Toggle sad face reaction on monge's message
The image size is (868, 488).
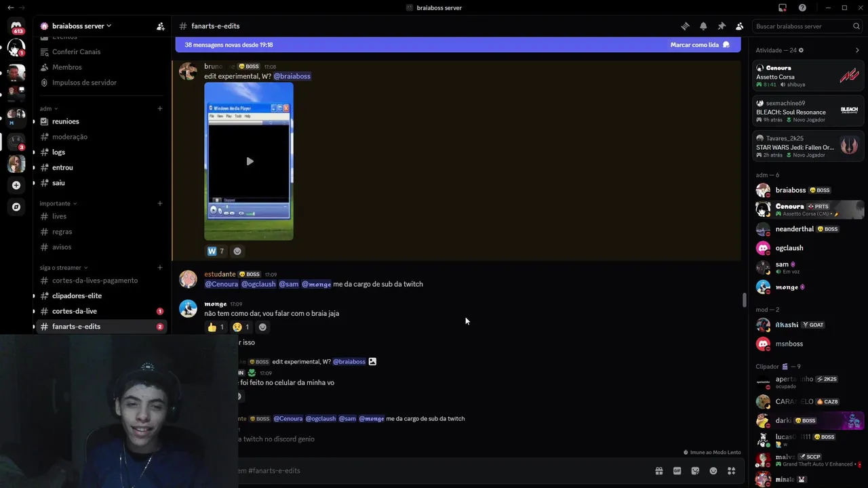(x=241, y=327)
